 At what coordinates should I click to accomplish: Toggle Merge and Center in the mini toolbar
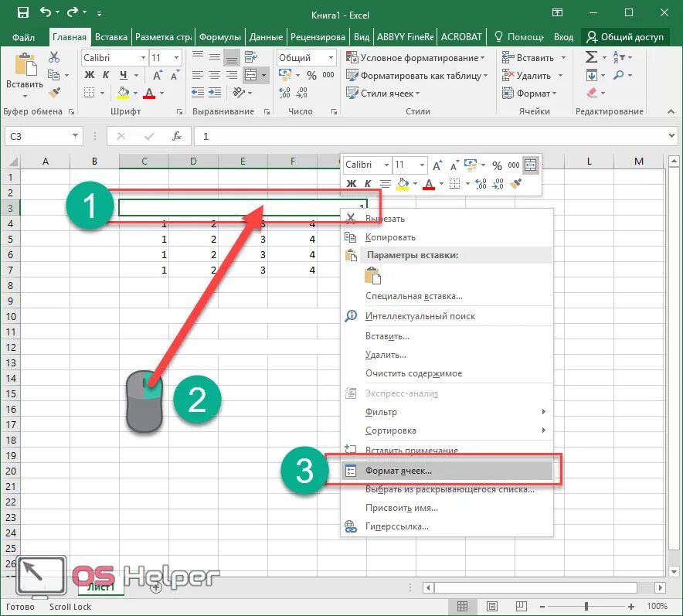[531, 165]
